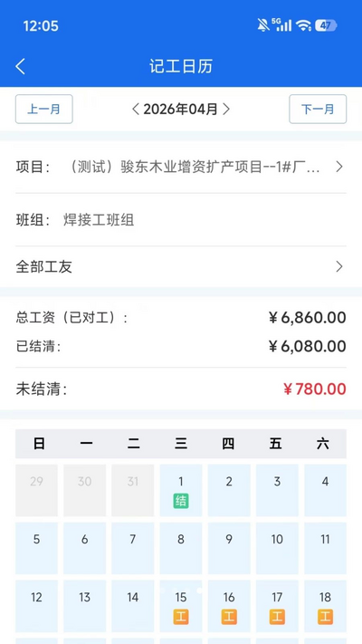Viewport: 362px width, 644px height.
Task: Click left chevron beside 2026年04月
Action: pyautogui.click(x=136, y=110)
